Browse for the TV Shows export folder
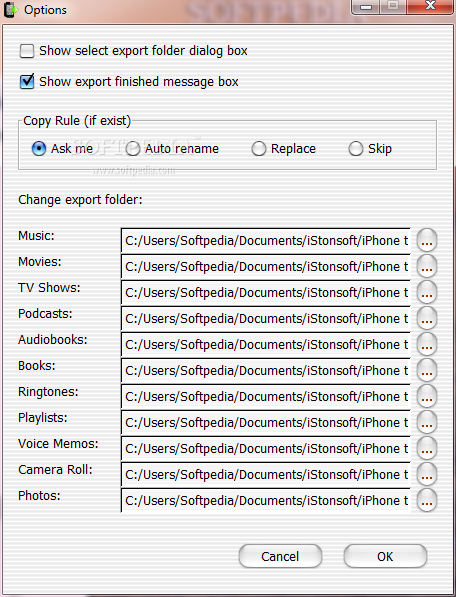Screen dimensions: 456x597 pyautogui.click(x=427, y=292)
